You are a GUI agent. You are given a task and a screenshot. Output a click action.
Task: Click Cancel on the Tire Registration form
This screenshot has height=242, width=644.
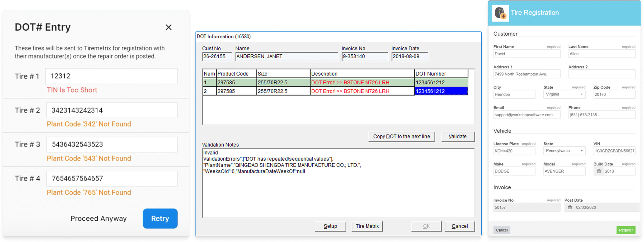point(502,230)
